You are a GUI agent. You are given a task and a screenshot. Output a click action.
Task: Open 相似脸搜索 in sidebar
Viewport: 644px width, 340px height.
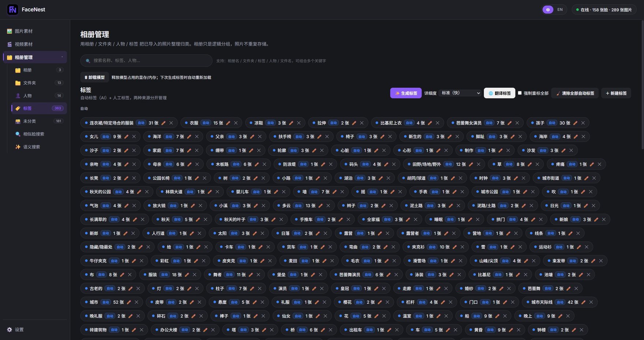point(39,134)
